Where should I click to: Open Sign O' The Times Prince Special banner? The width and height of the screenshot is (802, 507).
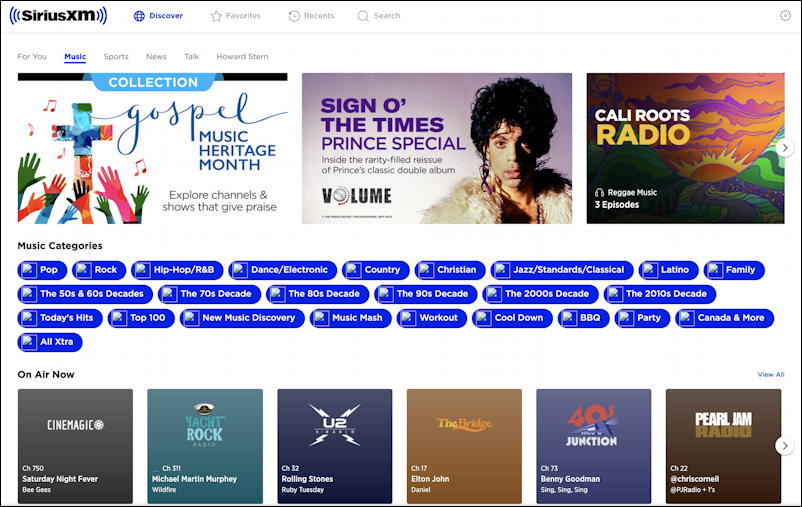[437, 148]
